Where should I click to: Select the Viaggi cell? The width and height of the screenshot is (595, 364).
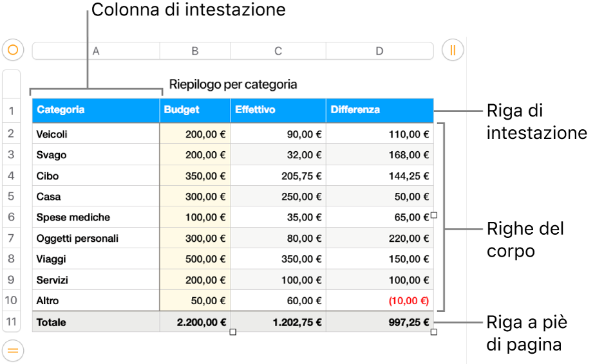[96, 259]
